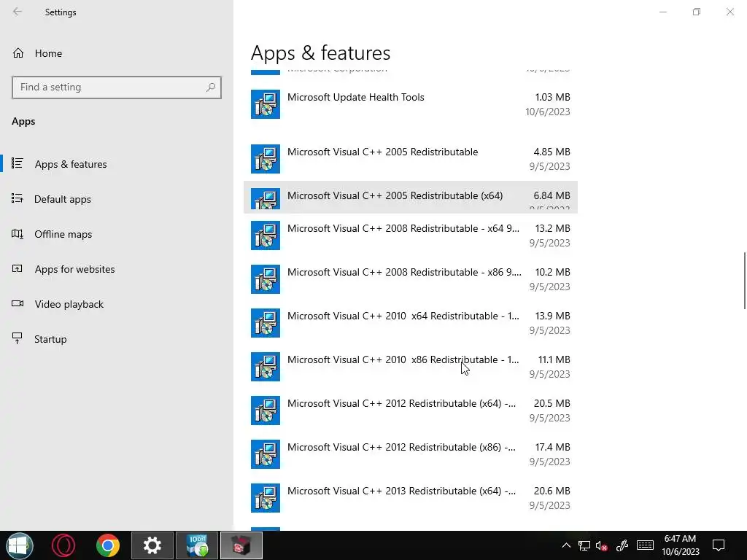Select Visual C++ 2008 Redistributable x86 entry
This screenshot has width=747, height=560.
[x=410, y=279]
